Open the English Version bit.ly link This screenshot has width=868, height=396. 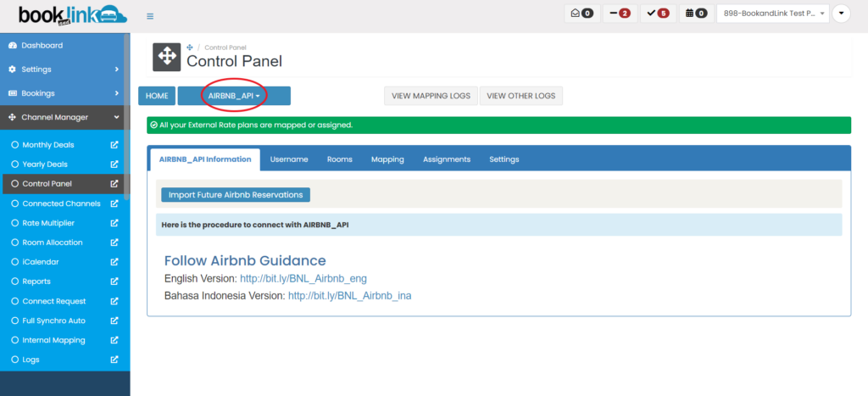pyautogui.click(x=303, y=279)
